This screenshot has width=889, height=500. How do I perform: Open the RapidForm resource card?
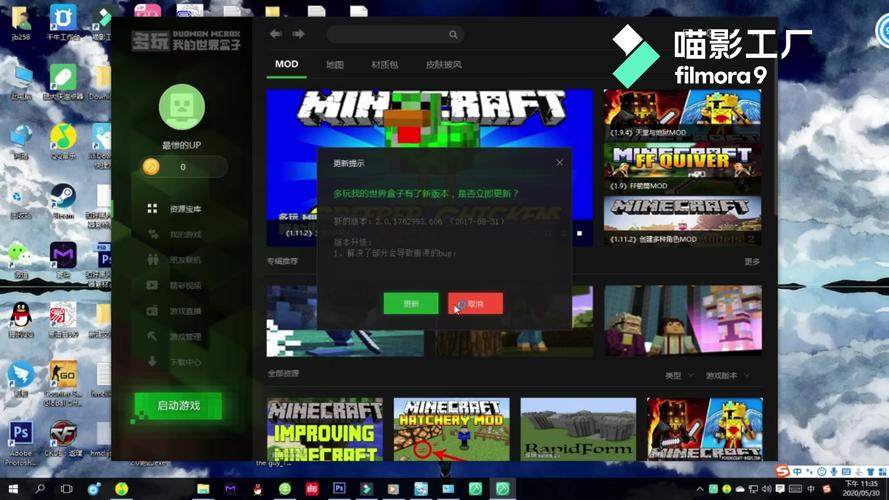(578, 429)
